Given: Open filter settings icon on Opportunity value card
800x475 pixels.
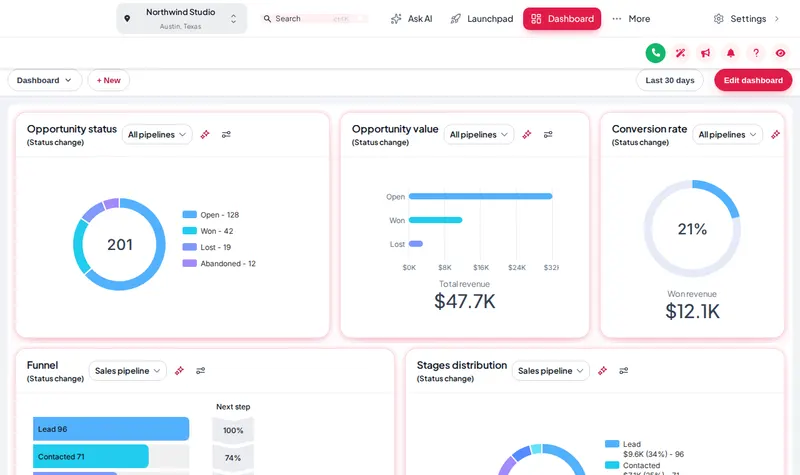Looking at the screenshot, I should [x=548, y=134].
